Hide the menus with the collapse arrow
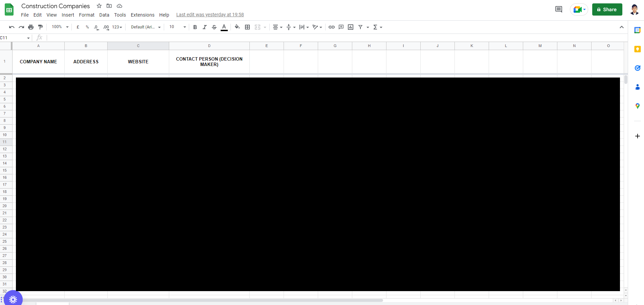644x305 pixels. click(x=622, y=27)
